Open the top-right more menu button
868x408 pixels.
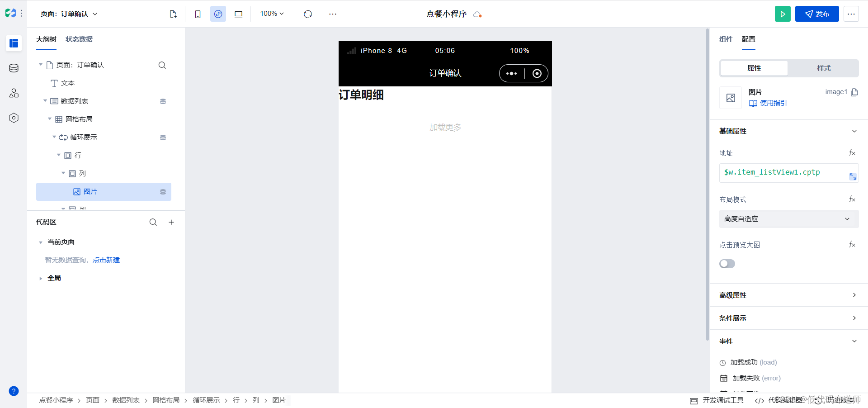coord(851,14)
